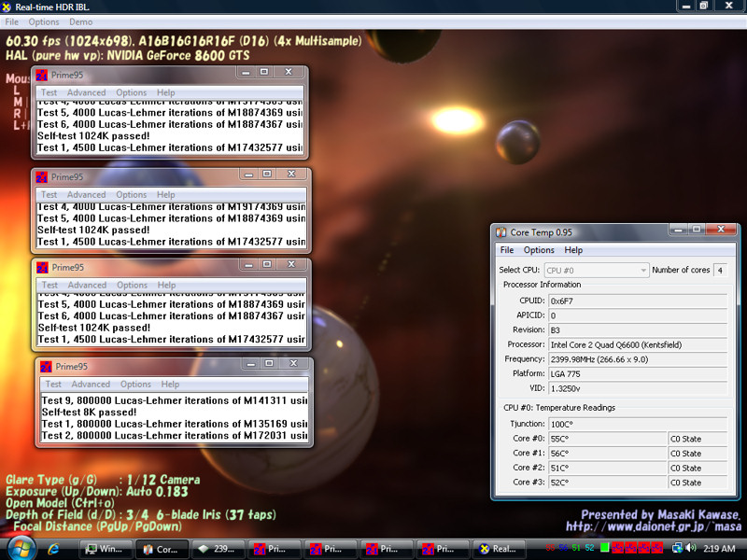Viewport: 747px width, 560px height.
Task: Close the Self-test 8K Prime95 window
Action: click(x=294, y=363)
